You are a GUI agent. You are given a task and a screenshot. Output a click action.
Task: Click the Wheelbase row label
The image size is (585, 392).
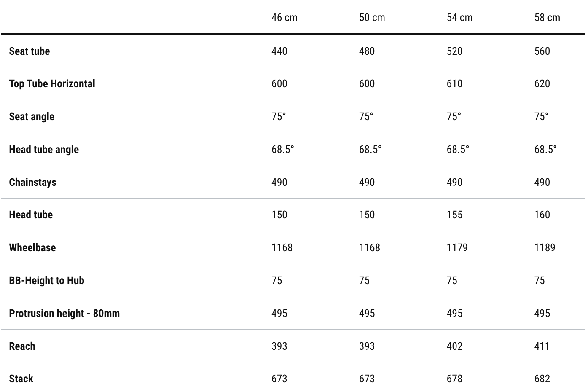(x=32, y=247)
